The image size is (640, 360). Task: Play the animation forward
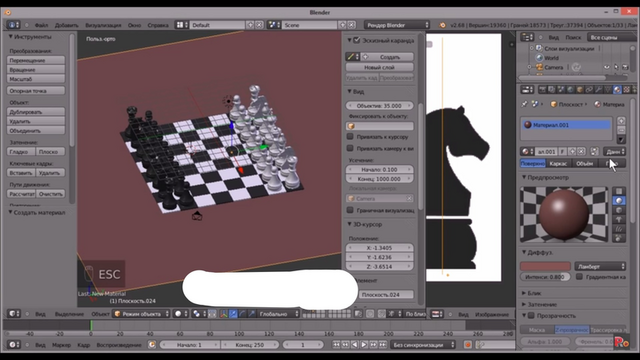tap(364, 344)
